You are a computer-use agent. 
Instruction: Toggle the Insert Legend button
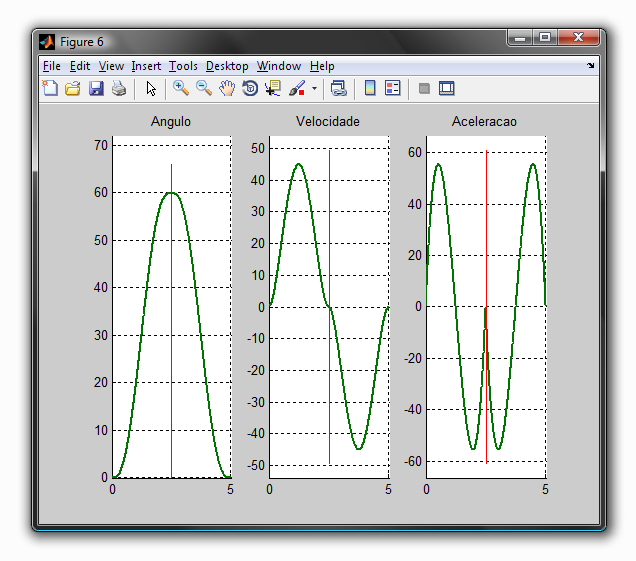[393, 89]
